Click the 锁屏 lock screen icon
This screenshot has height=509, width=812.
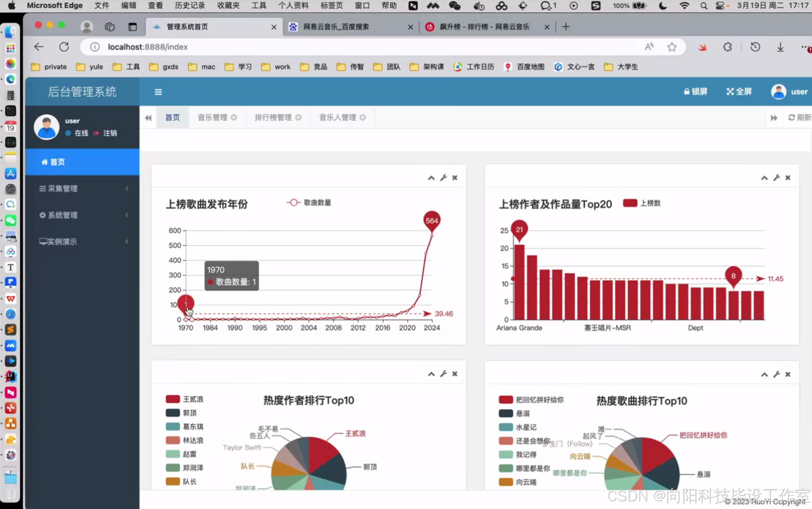(687, 91)
